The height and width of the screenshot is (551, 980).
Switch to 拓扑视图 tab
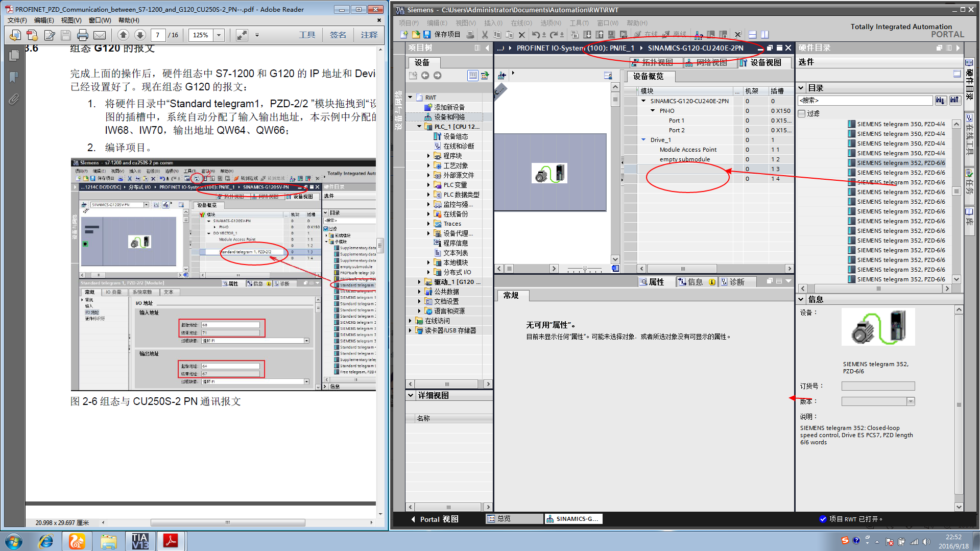pyautogui.click(x=657, y=62)
